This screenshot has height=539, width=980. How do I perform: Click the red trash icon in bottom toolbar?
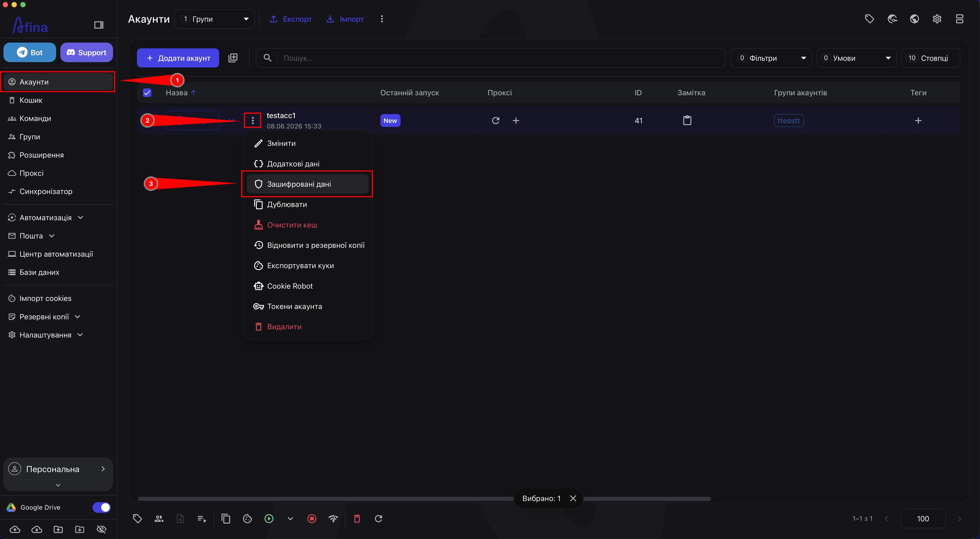(x=357, y=518)
